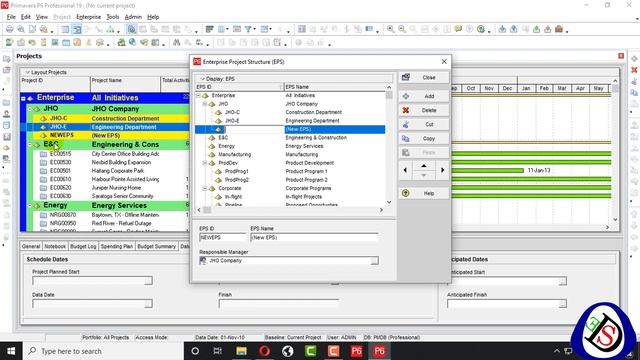Viewport: 640px width, 360px height.
Task: Click the green question-mark Help toolbar icon
Action: tap(481, 29)
